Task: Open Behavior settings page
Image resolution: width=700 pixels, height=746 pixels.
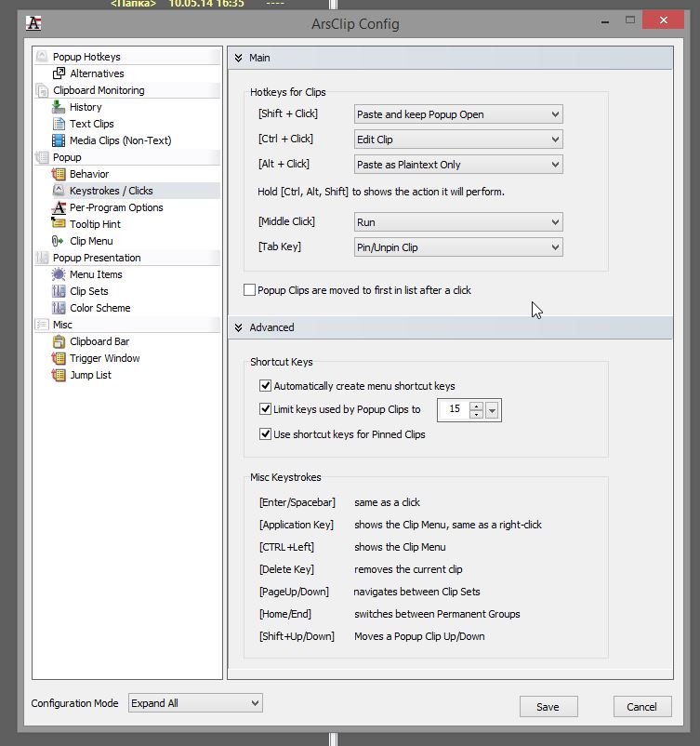Action: (89, 174)
